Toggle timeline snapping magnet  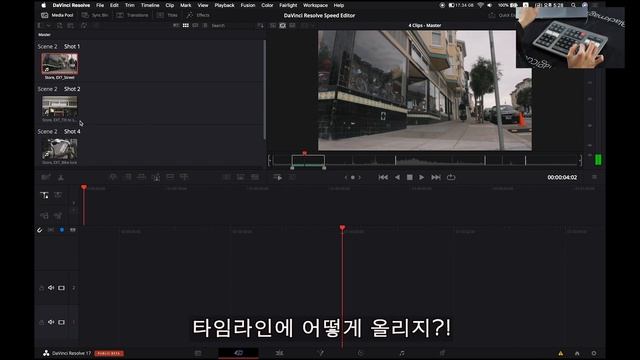pyautogui.click(x=40, y=230)
